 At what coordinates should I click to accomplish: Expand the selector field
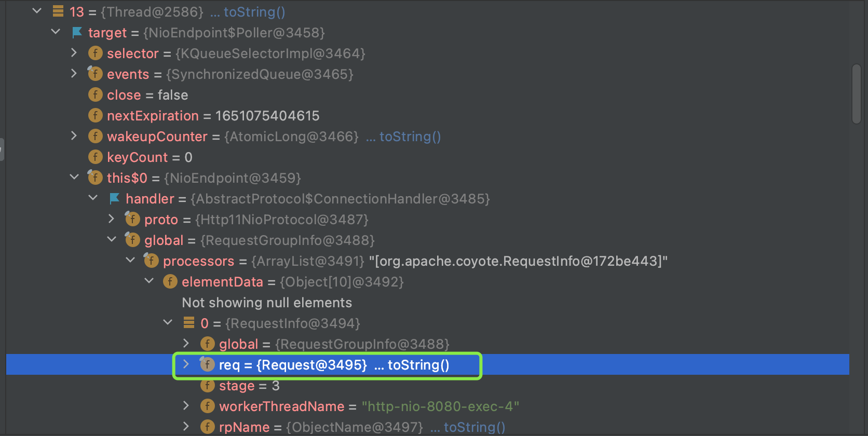click(74, 52)
